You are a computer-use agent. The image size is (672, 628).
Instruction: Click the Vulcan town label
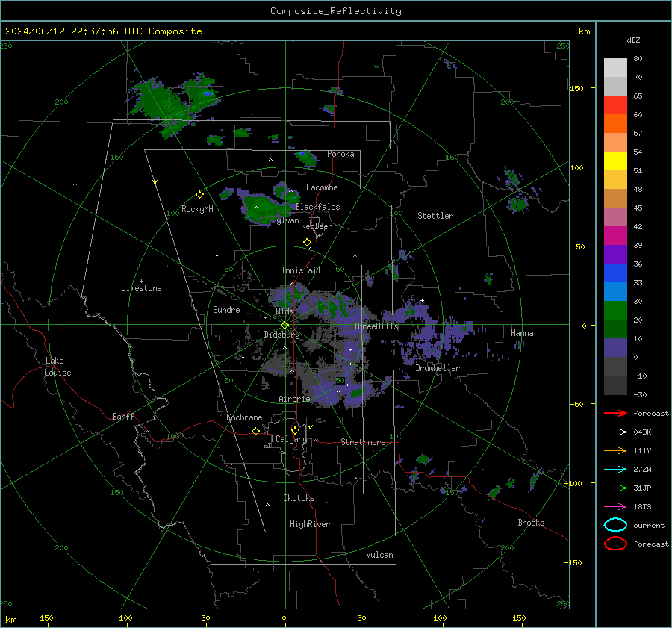[379, 555]
